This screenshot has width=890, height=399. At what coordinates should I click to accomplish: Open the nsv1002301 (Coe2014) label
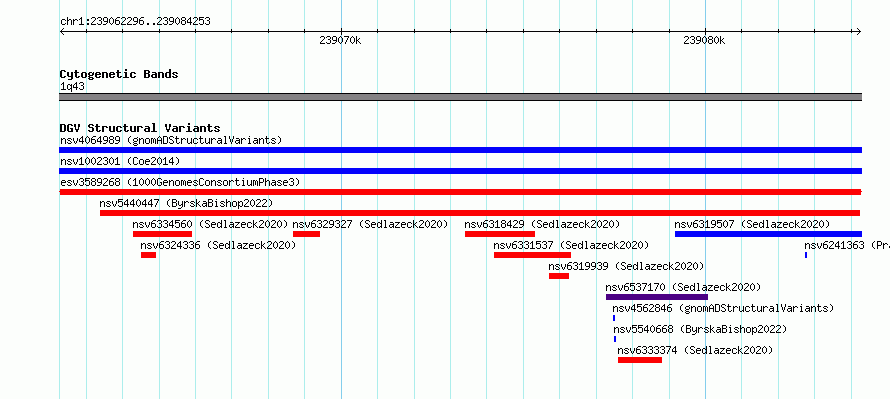pos(120,161)
